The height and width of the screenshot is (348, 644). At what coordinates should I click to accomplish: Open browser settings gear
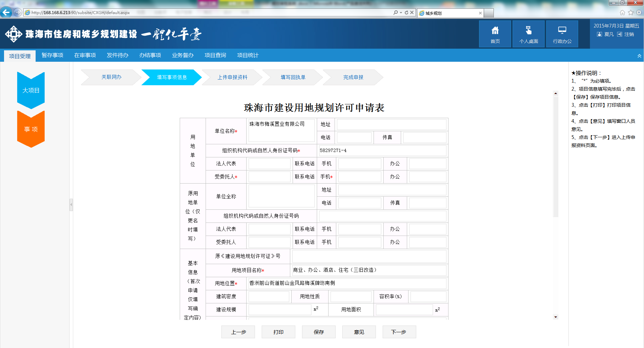pos(639,12)
